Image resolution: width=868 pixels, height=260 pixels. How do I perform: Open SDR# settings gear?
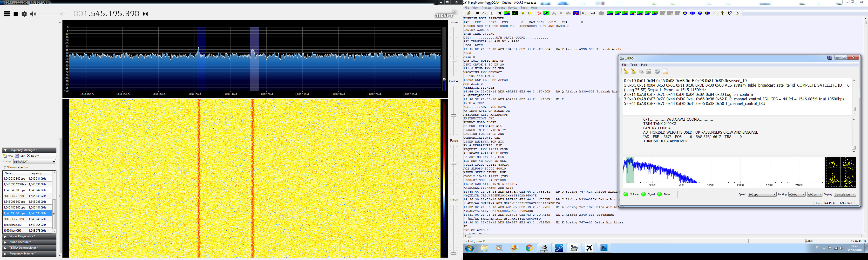point(24,14)
